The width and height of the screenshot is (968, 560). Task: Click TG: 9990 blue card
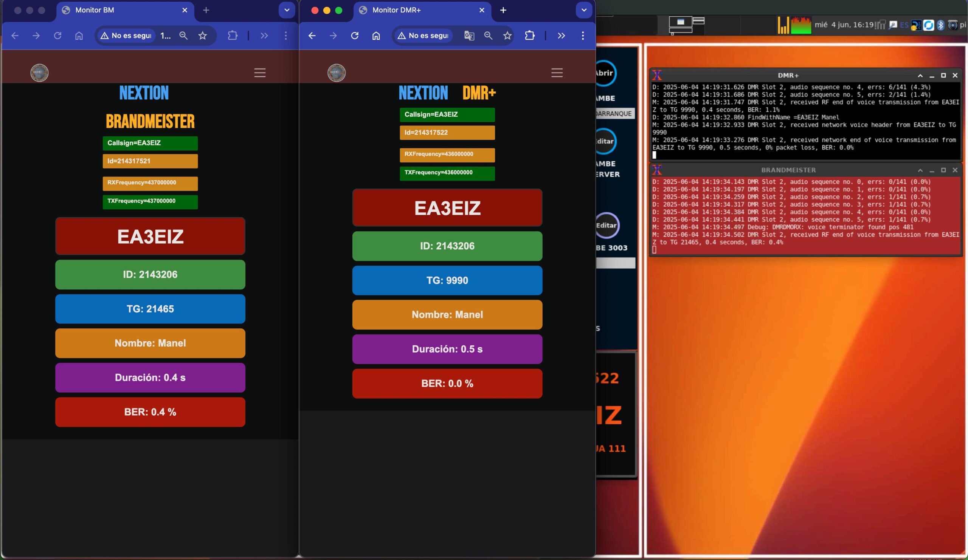coord(447,281)
